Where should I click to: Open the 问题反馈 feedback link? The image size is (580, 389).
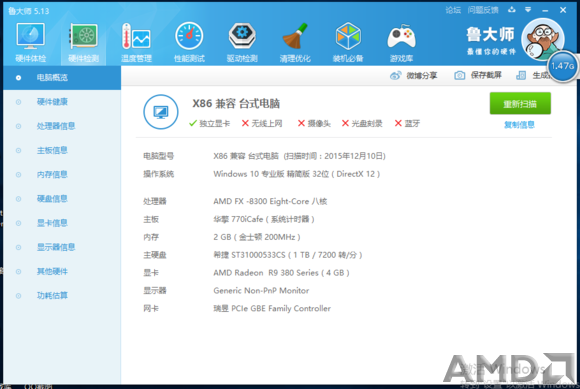tap(483, 10)
